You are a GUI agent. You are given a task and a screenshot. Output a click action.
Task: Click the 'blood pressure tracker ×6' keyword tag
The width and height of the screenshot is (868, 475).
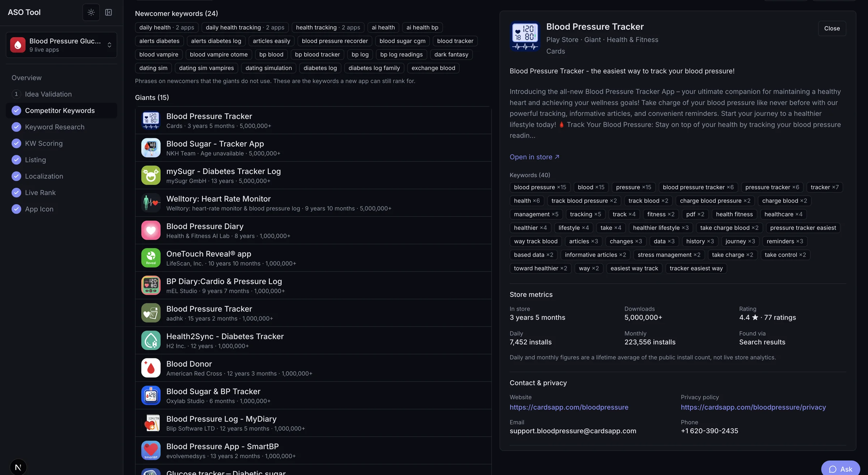[x=698, y=188]
